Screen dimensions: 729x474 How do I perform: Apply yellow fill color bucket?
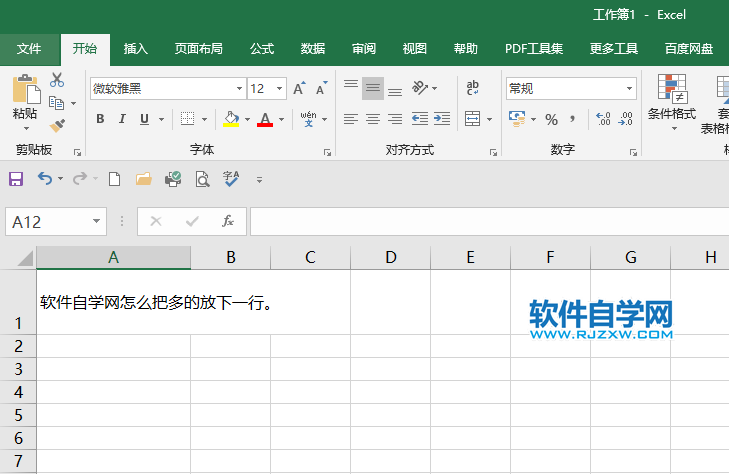point(231,119)
